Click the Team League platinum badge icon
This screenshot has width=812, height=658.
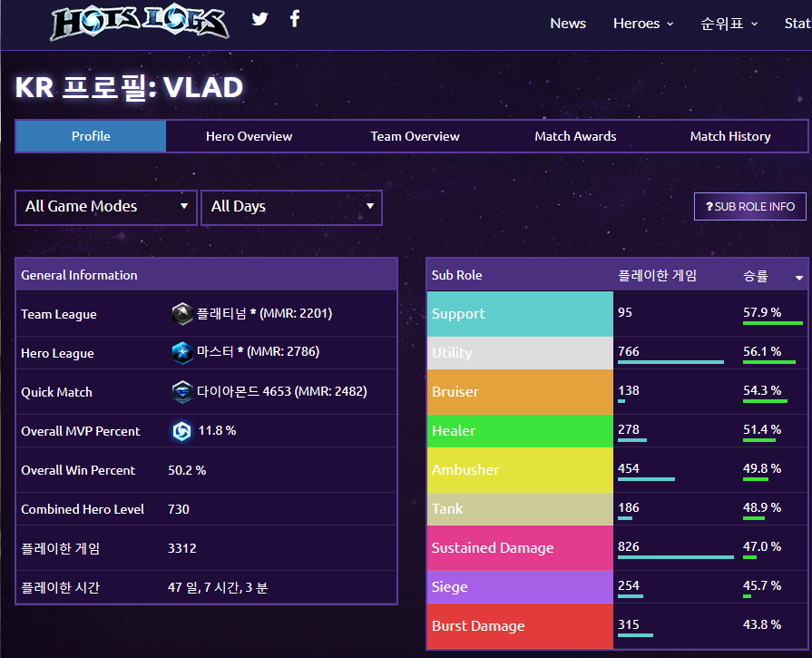[x=181, y=314]
